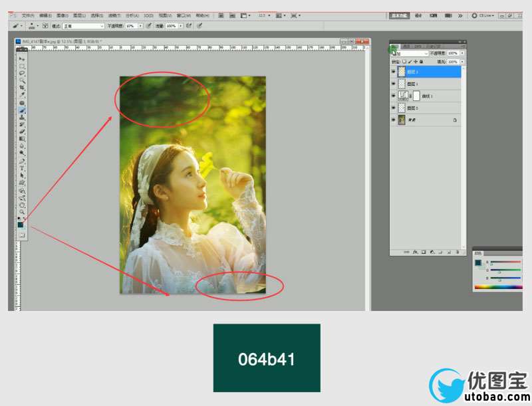Image resolution: width=532 pixels, height=406 pixels.
Task: Open the 视图(V) menu
Action: pyautogui.click(x=166, y=15)
